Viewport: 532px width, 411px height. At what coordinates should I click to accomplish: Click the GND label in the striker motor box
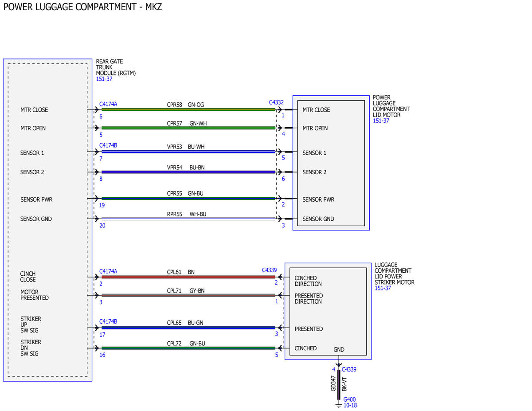[x=339, y=350]
